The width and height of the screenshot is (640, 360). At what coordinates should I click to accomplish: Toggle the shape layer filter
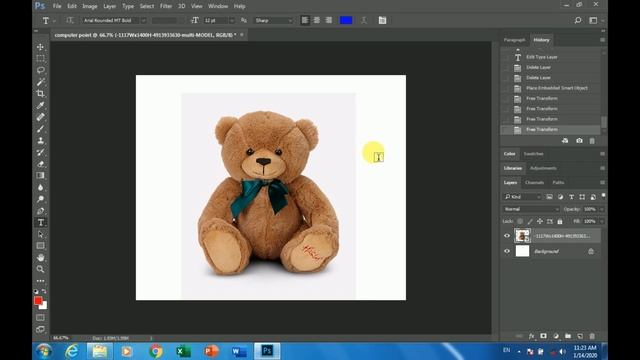[582, 197]
